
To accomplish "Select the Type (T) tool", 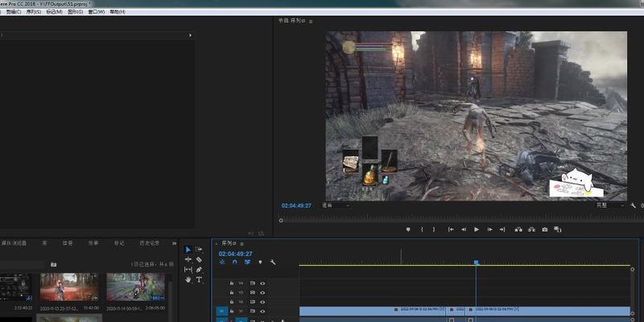I will [199, 279].
